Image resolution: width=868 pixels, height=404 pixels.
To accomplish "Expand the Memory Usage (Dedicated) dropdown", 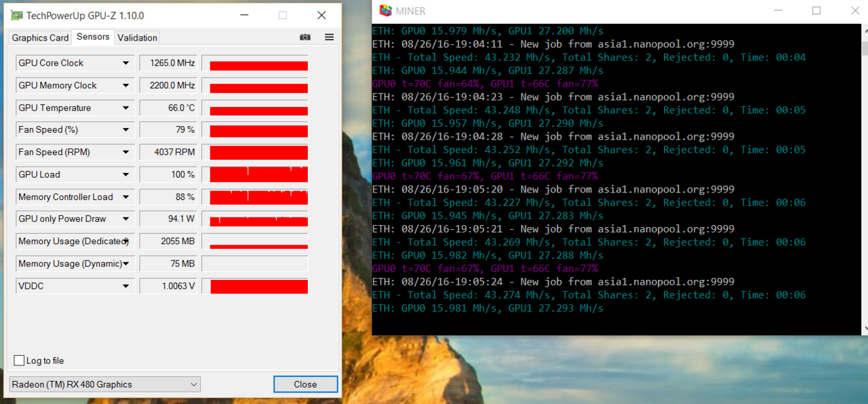I will point(125,241).
